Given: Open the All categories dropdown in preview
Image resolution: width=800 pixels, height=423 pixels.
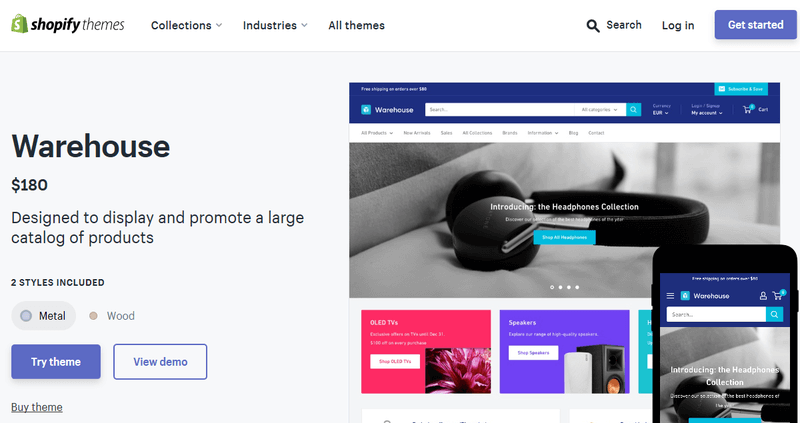Looking at the screenshot, I should click(x=599, y=110).
